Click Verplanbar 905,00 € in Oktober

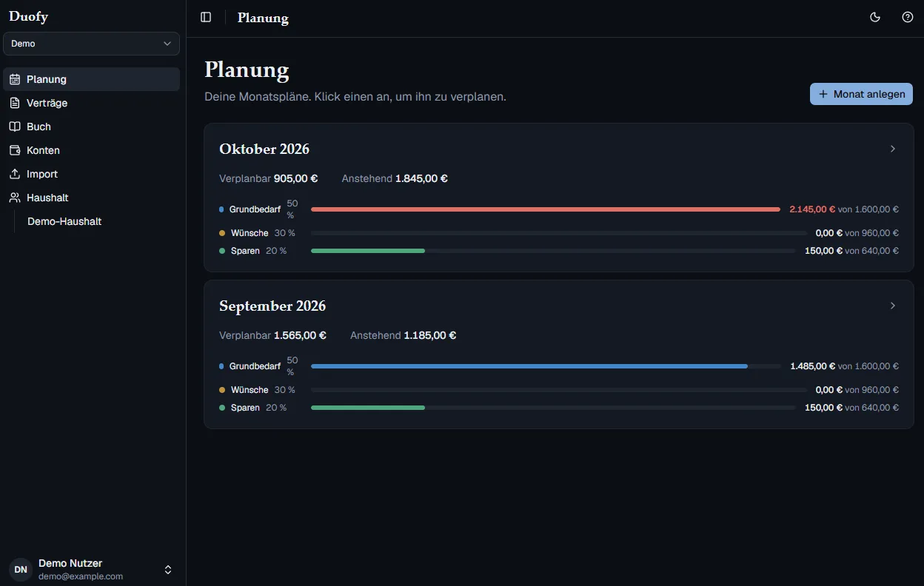coord(268,178)
